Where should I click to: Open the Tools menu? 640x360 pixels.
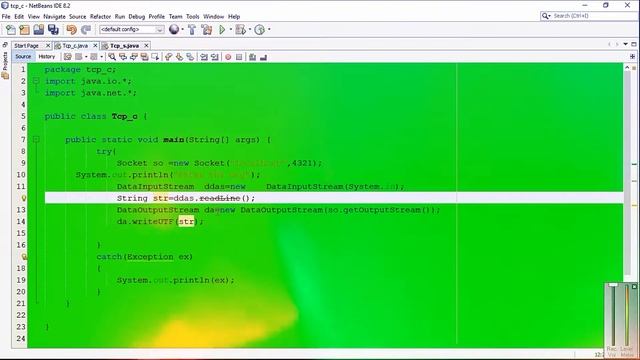coord(193,17)
